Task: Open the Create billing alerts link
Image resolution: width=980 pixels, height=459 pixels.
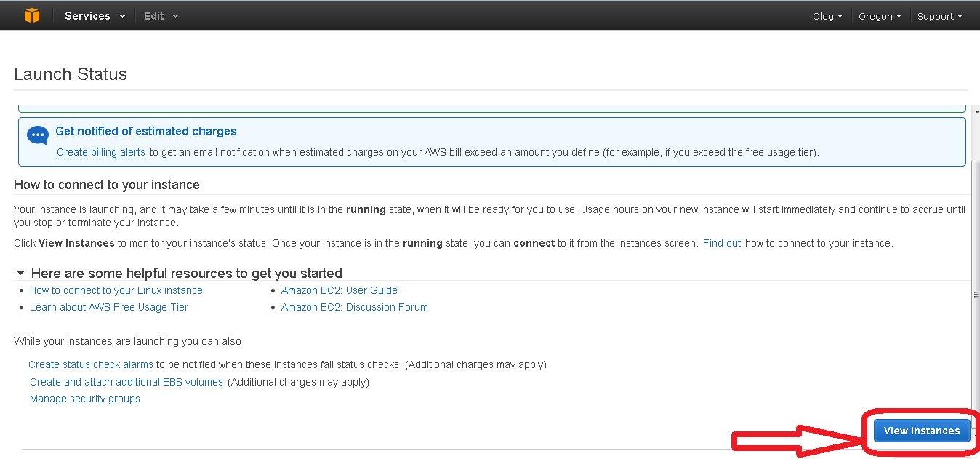Action: pos(101,152)
